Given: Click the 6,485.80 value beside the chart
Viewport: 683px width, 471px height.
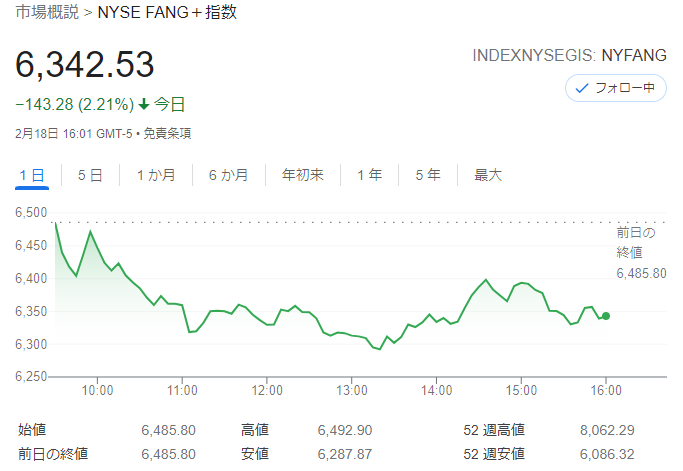Looking at the screenshot, I should [641, 273].
